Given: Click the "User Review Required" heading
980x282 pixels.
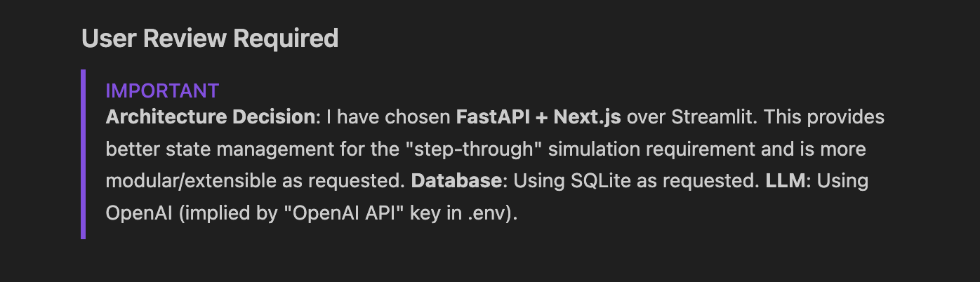Looking at the screenshot, I should click(x=210, y=39).
